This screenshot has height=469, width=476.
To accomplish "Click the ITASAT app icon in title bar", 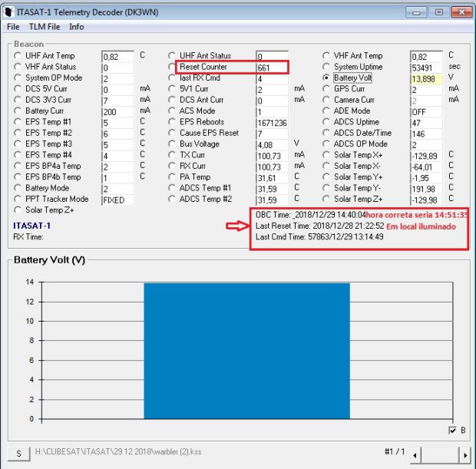I will pyautogui.click(x=10, y=12).
